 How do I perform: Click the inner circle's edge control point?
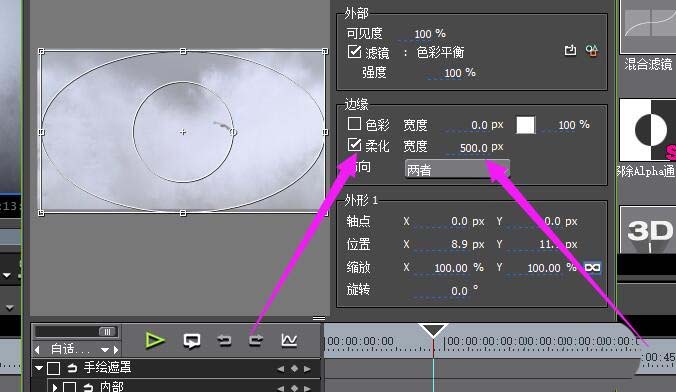point(233,132)
